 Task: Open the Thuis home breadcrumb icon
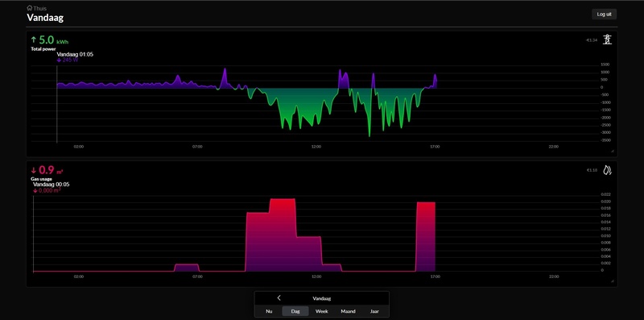click(x=30, y=8)
